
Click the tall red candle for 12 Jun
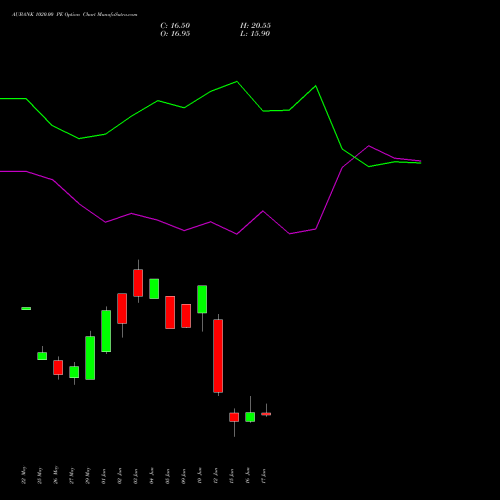[218, 356]
